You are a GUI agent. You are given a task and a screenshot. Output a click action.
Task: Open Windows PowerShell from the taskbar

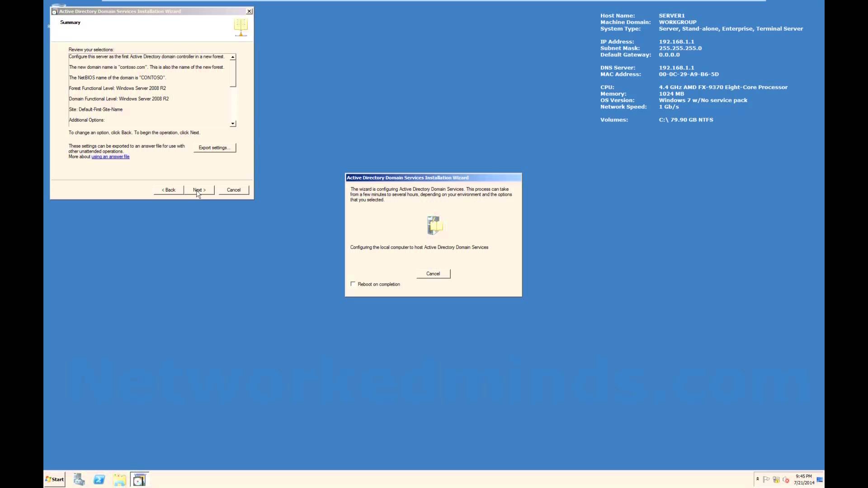pos(99,479)
